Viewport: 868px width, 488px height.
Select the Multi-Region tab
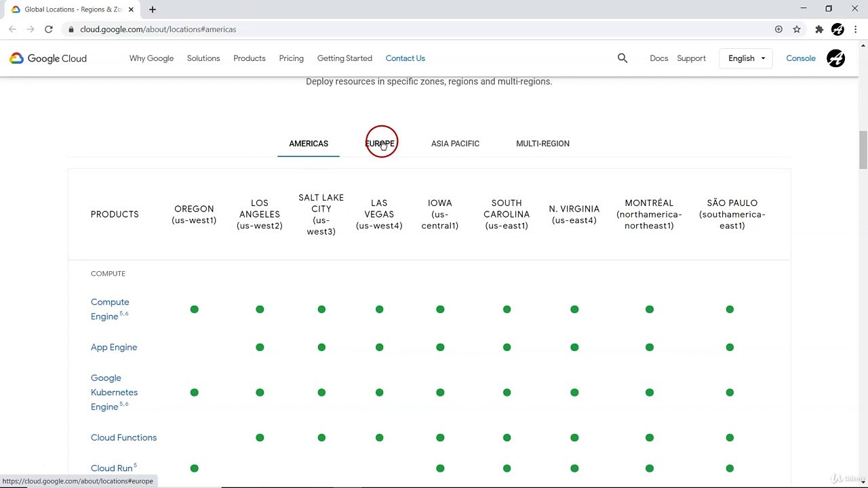click(x=542, y=144)
